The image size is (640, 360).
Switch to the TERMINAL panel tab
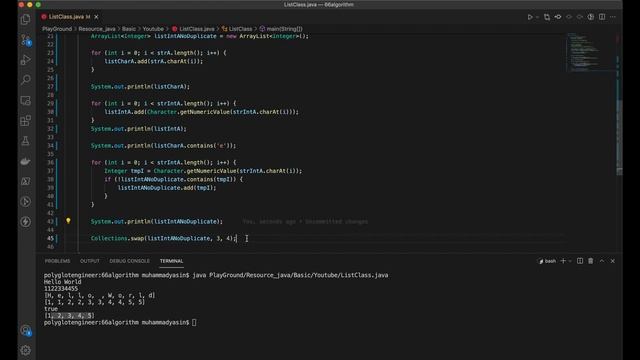(171, 261)
